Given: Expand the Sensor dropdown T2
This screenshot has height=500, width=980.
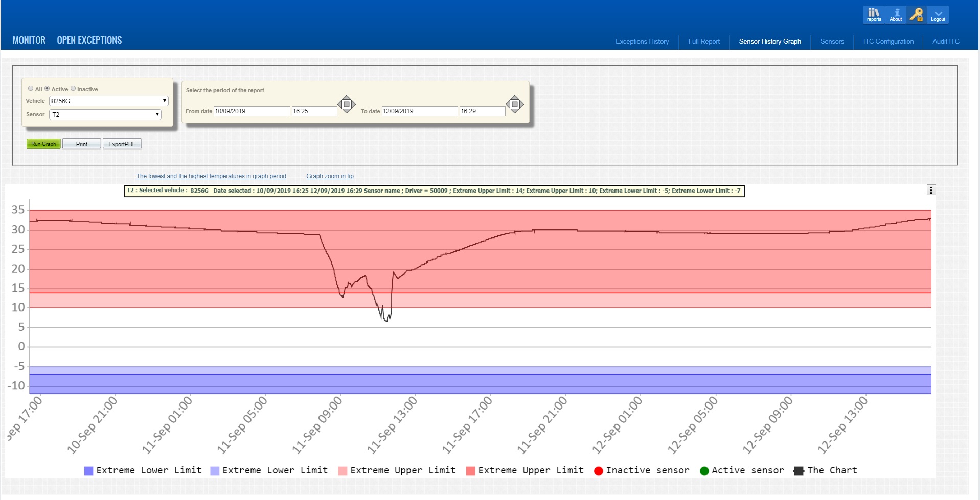Looking at the screenshot, I should point(105,114).
